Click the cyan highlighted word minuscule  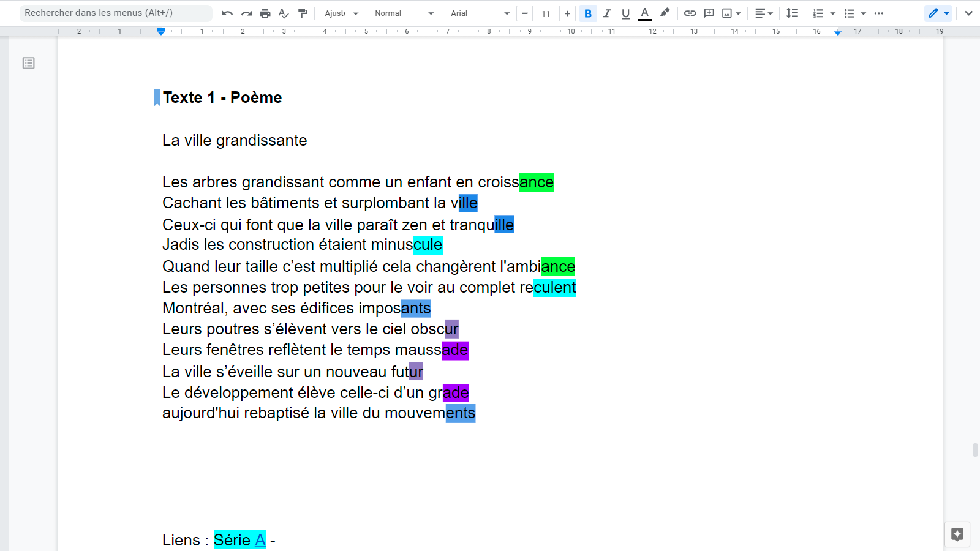pyautogui.click(x=407, y=244)
